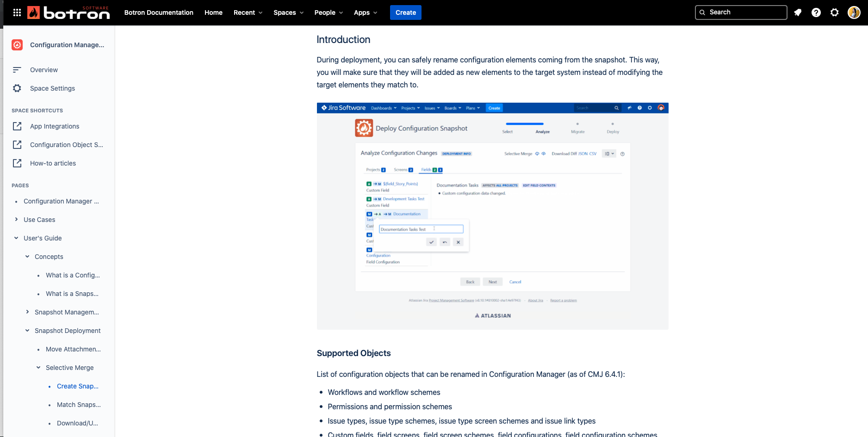Collapse the Selective Merge tree item
The image size is (868, 437).
[x=38, y=368]
